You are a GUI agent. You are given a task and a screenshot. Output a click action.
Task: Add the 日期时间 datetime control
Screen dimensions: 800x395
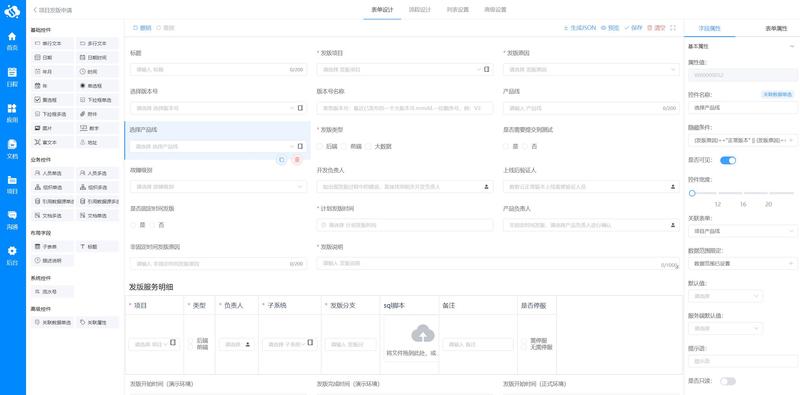(x=97, y=58)
